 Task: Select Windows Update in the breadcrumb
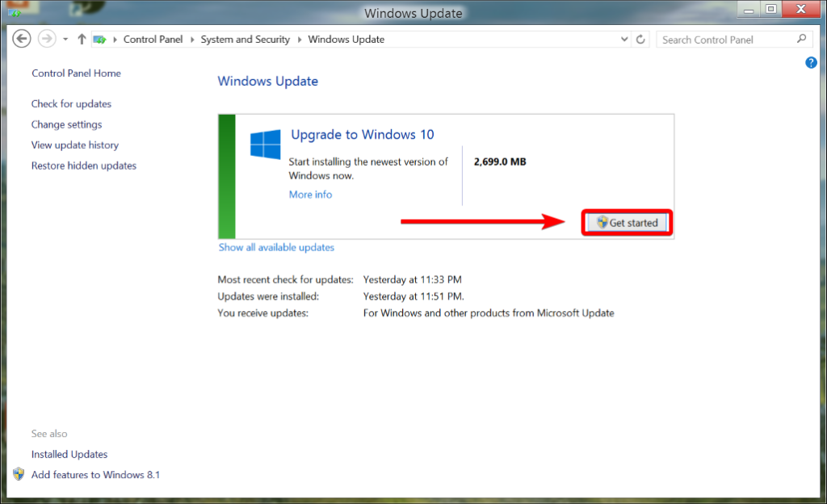[346, 40]
